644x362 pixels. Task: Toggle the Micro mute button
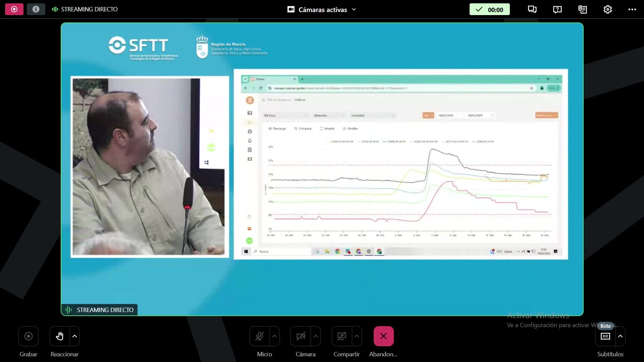pos(260,336)
